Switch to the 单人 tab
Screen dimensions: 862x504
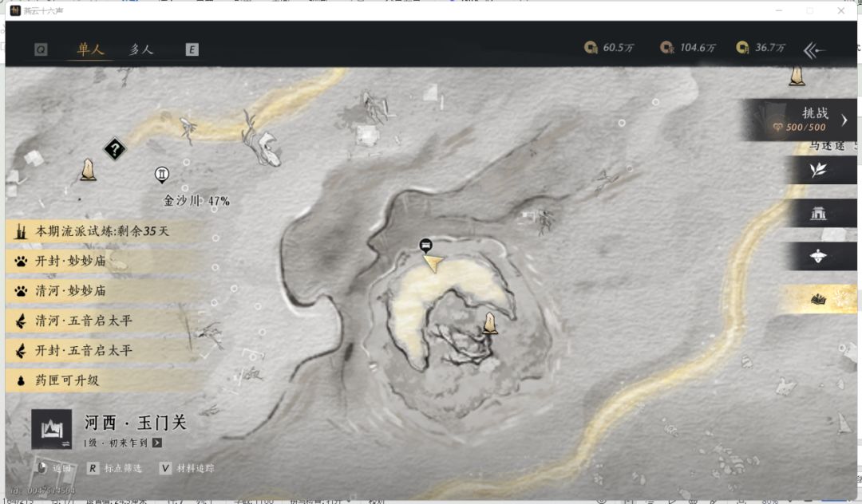tap(90, 49)
